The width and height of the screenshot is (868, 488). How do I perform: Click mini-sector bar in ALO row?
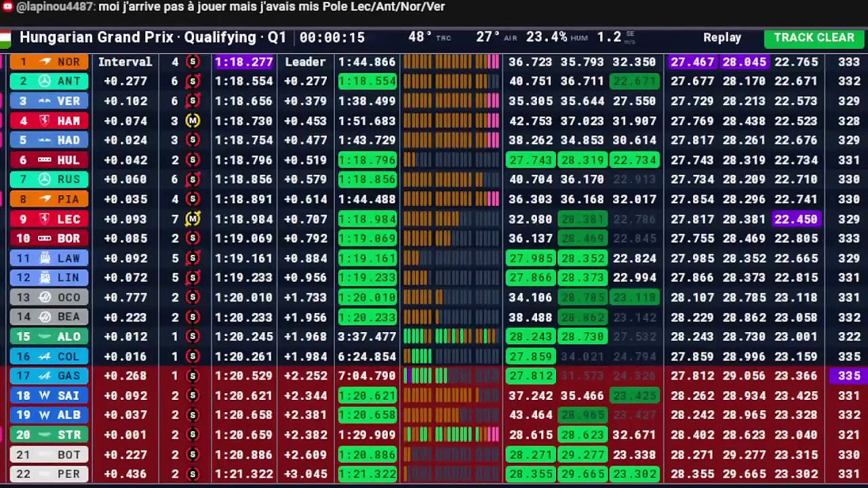[x=451, y=337]
